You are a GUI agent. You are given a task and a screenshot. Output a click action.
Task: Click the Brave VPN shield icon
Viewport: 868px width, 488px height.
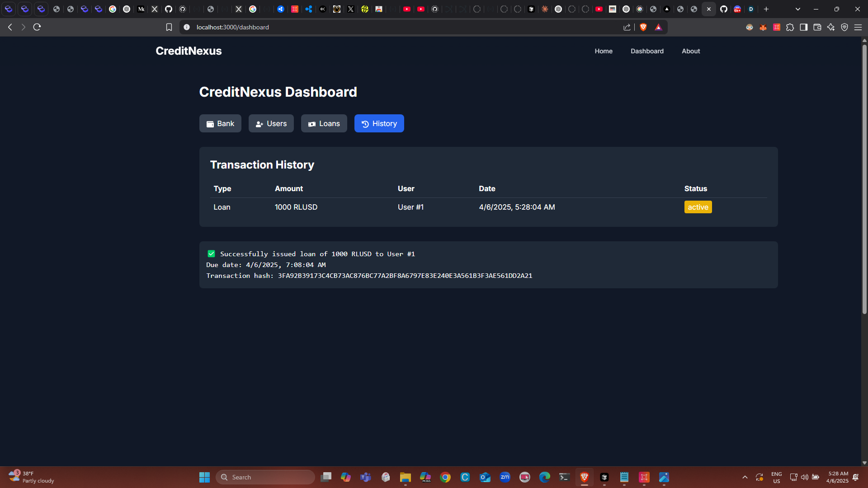pyautogui.click(x=844, y=27)
